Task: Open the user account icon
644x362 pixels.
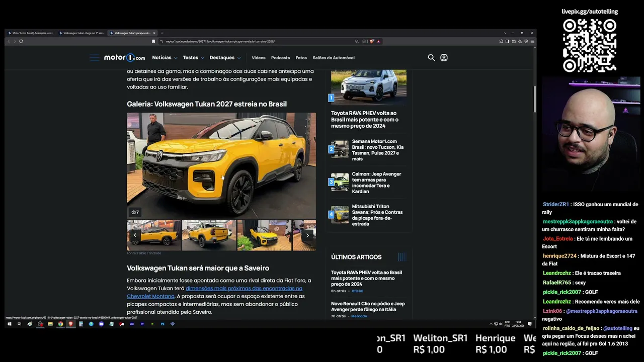Action: coord(444,58)
